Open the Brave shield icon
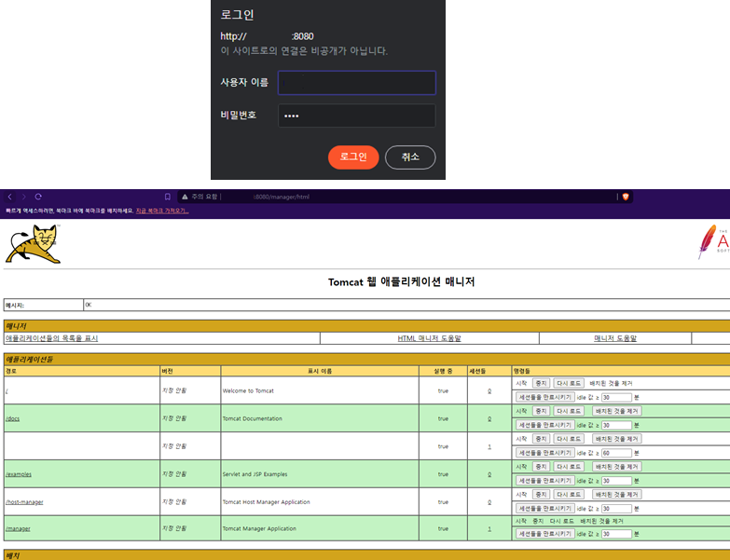 [x=626, y=197]
